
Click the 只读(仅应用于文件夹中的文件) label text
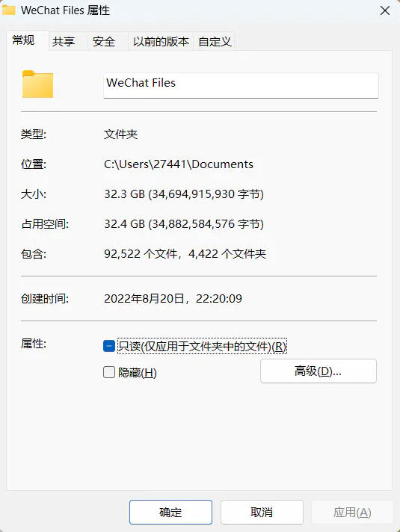[x=202, y=346]
